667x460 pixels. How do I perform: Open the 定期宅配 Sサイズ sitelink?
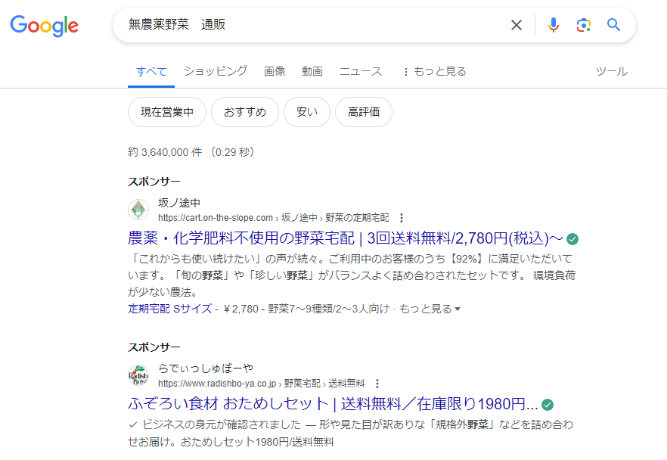point(170,309)
